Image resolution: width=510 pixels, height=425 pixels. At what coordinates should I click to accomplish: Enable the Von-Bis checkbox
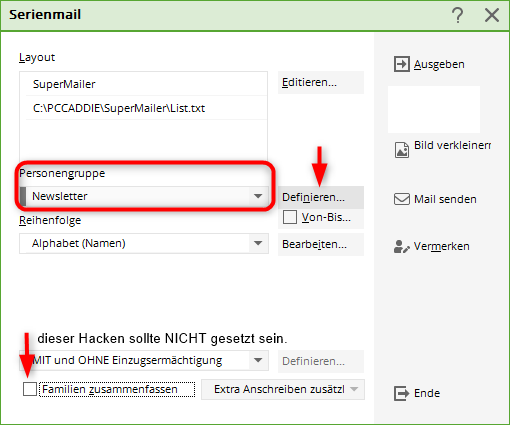pyautogui.click(x=290, y=217)
